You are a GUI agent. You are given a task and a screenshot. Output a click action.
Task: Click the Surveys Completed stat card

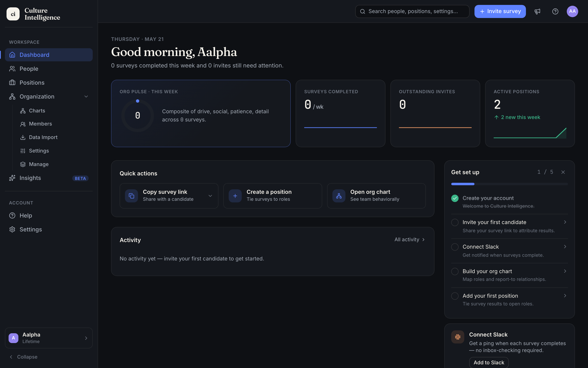340,113
